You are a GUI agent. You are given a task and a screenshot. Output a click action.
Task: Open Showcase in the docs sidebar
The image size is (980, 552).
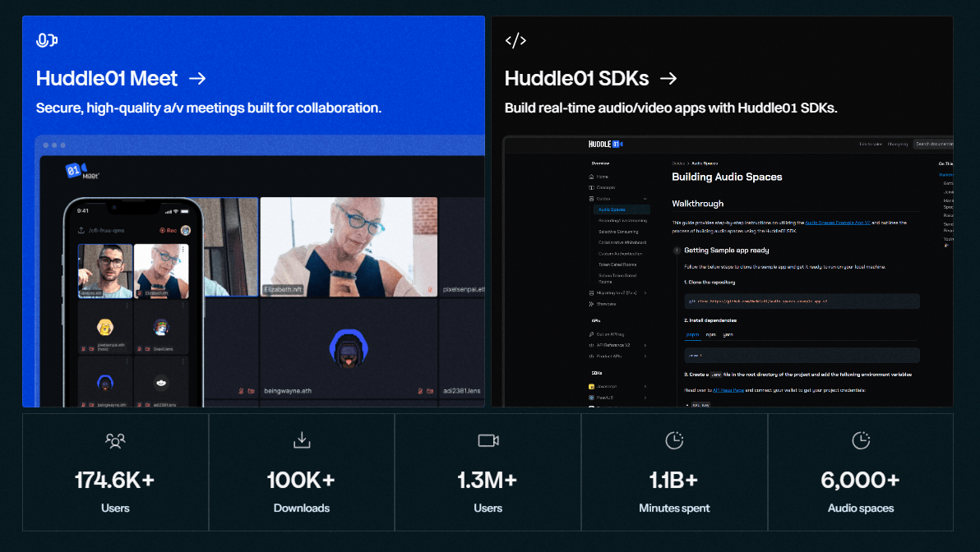click(x=603, y=304)
